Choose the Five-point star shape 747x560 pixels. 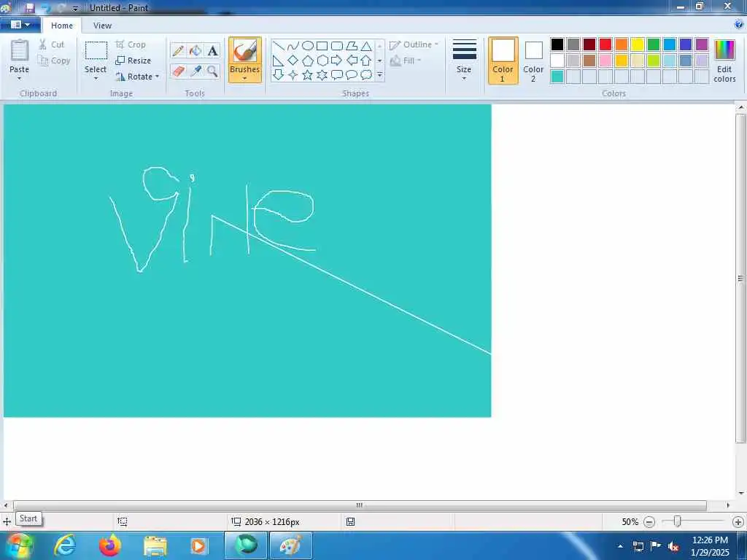point(308,75)
